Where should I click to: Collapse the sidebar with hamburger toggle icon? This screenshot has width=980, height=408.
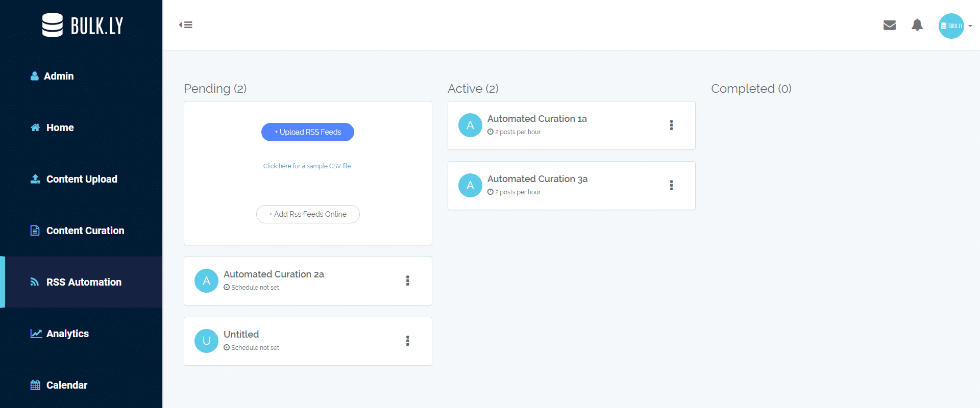click(185, 24)
